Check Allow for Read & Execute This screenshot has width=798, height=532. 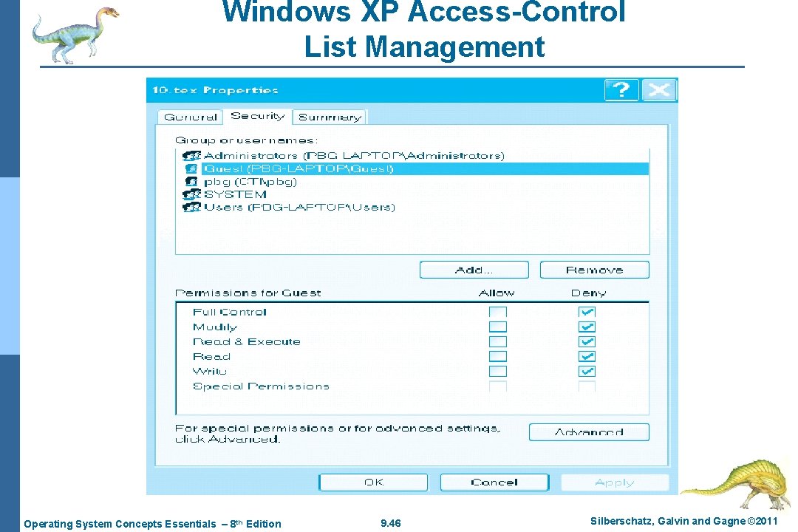(498, 341)
